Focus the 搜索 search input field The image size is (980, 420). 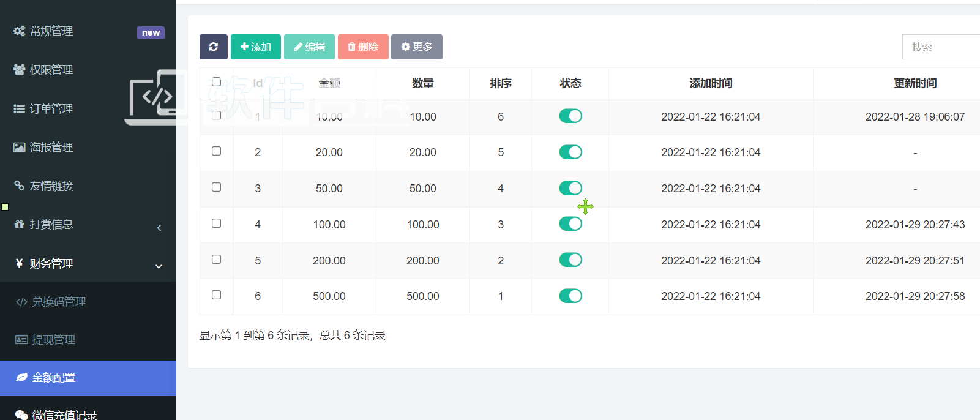tap(941, 47)
